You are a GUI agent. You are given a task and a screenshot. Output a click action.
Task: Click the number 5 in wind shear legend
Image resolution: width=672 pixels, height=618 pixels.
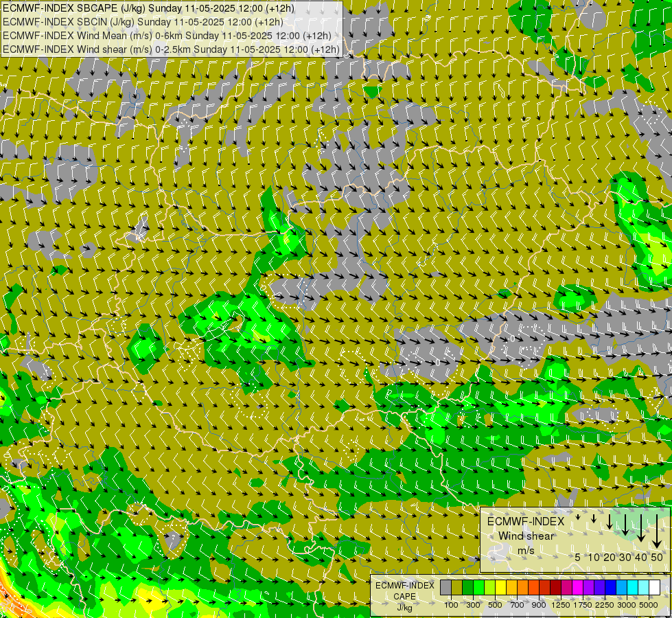pyautogui.click(x=578, y=557)
